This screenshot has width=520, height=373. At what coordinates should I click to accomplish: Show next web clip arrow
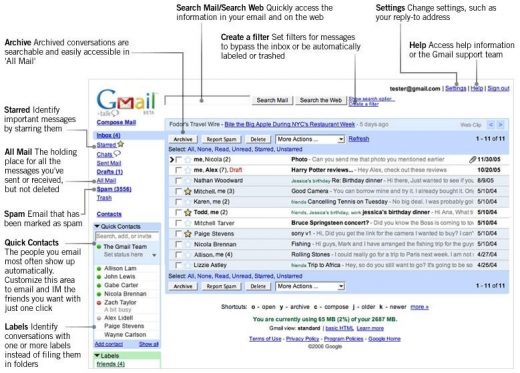(x=500, y=125)
